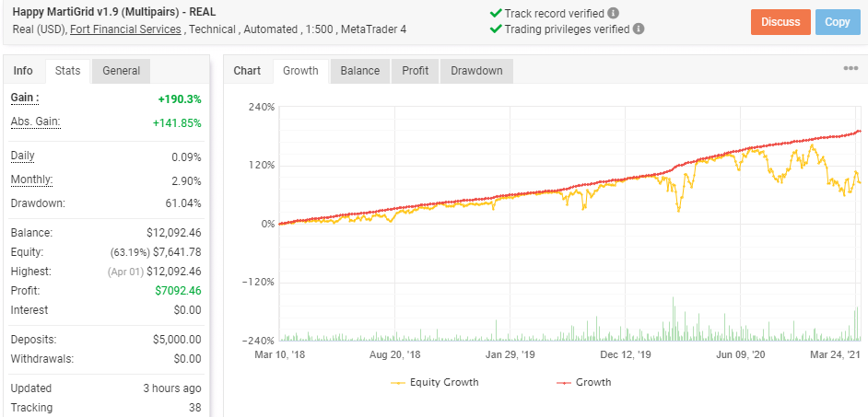The image size is (868, 417).
Task: Click the Monthly stat label
Action: 32,180
